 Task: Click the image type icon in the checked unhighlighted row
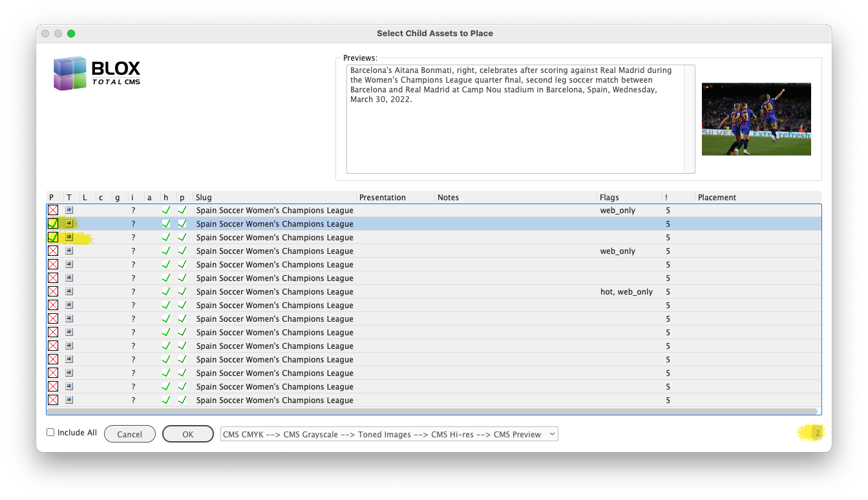(x=69, y=237)
